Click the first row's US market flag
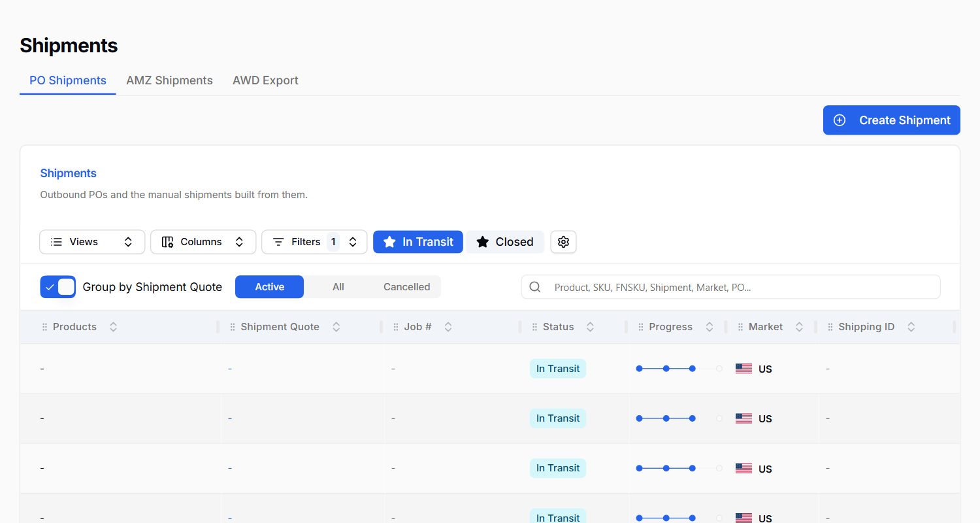The image size is (980, 523). click(743, 369)
